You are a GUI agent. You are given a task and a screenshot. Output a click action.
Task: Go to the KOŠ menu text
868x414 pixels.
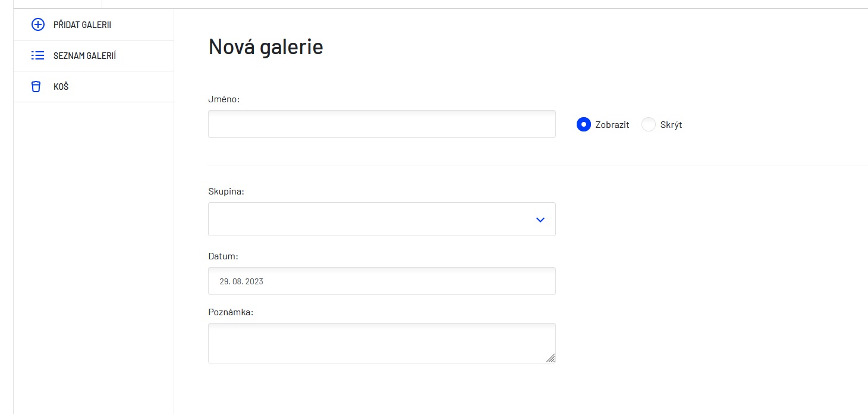[61, 87]
